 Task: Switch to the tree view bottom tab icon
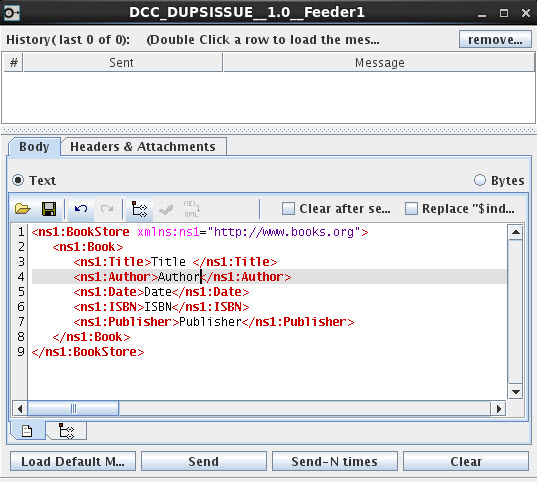pos(66,431)
